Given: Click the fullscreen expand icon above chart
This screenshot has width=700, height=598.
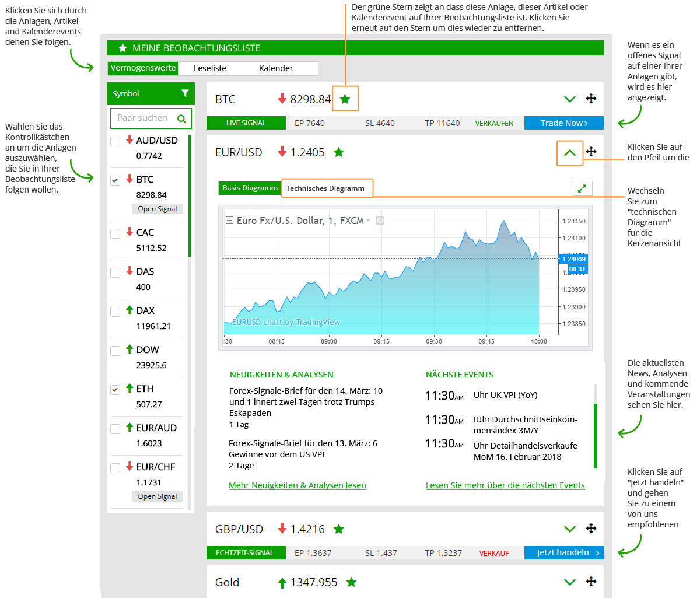Looking at the screenshot, I should click(582, 188).
